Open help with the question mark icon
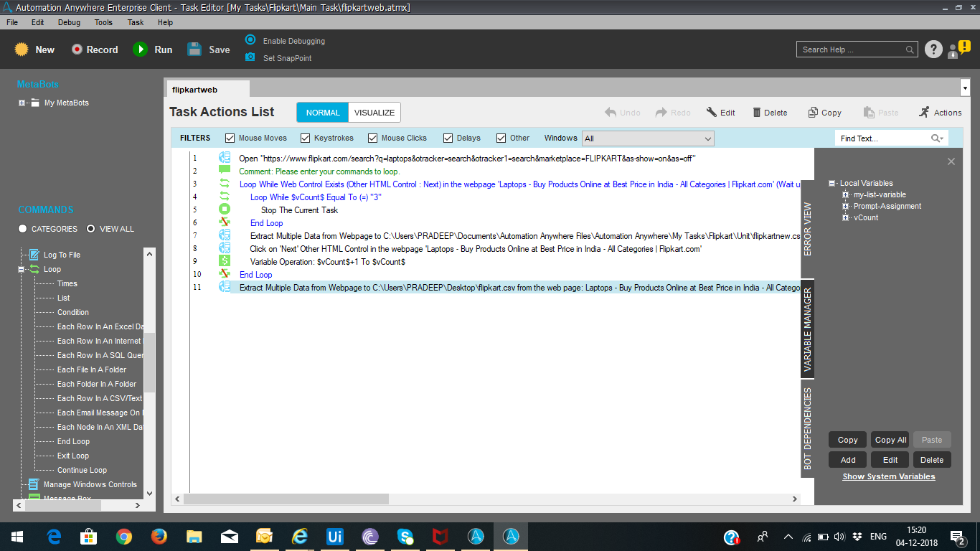The height and width of the screenshot is (551, 980). click(x=933, y=49)
